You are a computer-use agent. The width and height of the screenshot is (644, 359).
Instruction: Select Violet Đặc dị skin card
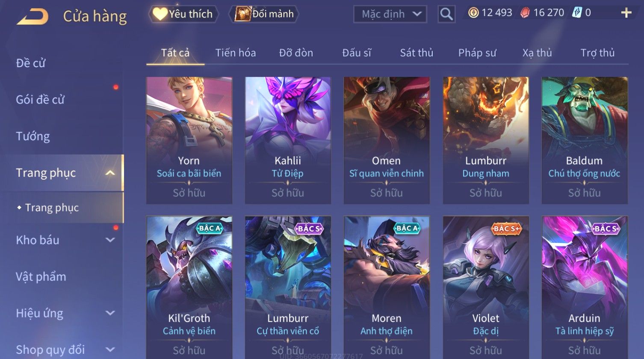[x=486, y=287]
